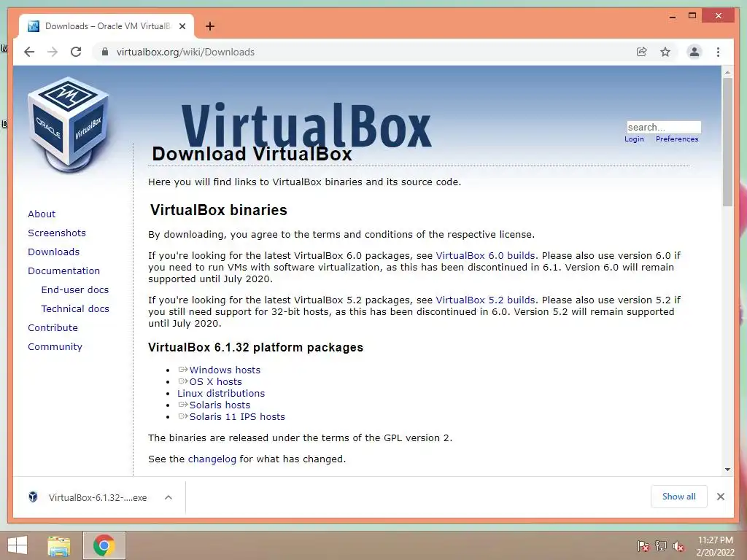Click the page scrollbar up arrow
This screenshot has width=747, height=560.
[727, 72]
